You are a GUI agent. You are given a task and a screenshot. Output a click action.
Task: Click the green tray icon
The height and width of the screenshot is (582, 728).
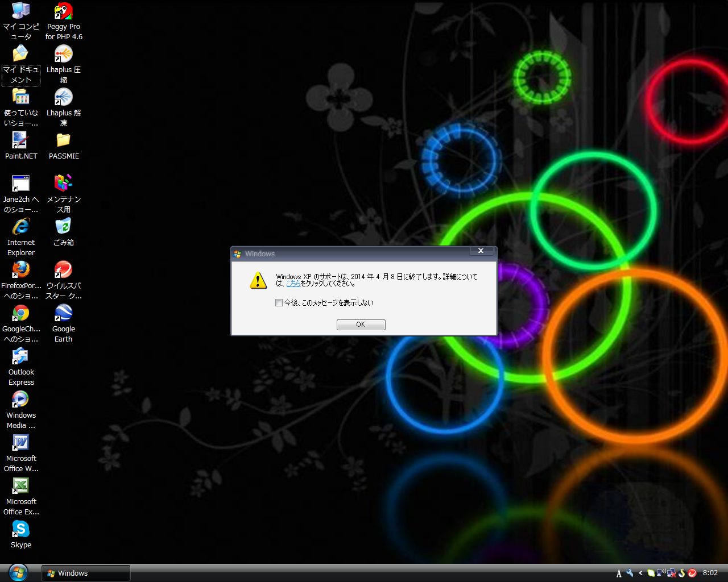651,573
